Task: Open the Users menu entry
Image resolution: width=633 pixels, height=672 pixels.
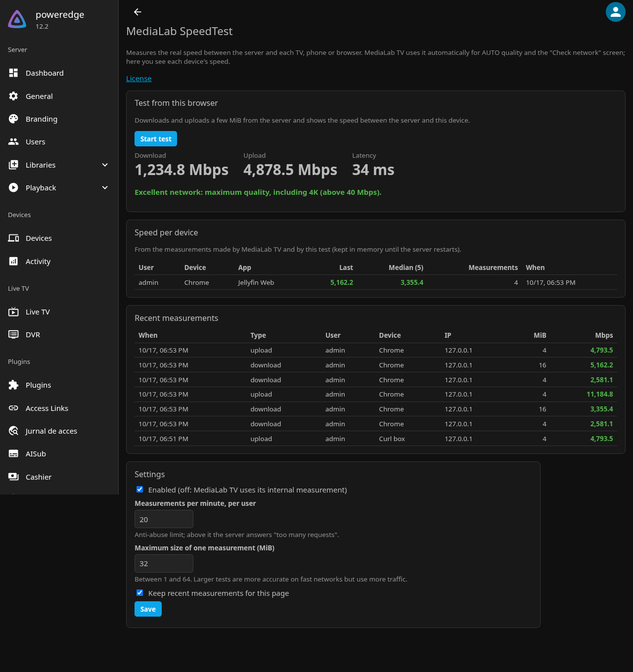Action: (59, 141)
